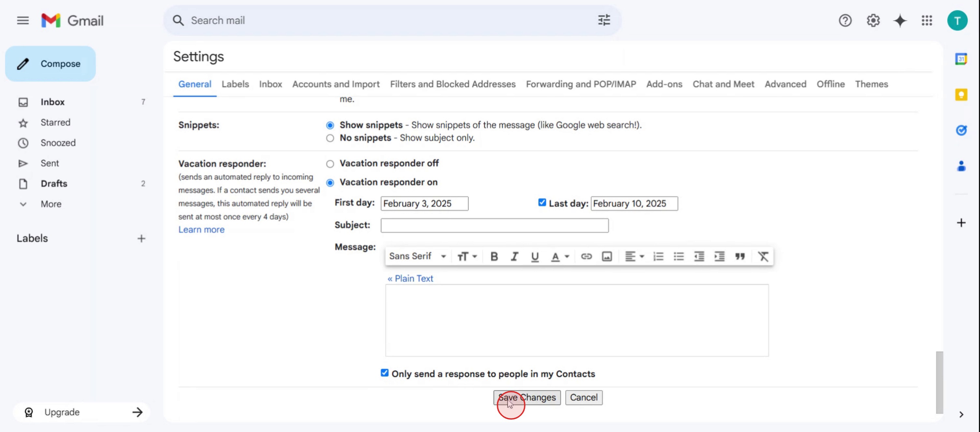The image size is (980, 432).
Task: Click into the vacation Subject field
Action: [x=494, y=226]
